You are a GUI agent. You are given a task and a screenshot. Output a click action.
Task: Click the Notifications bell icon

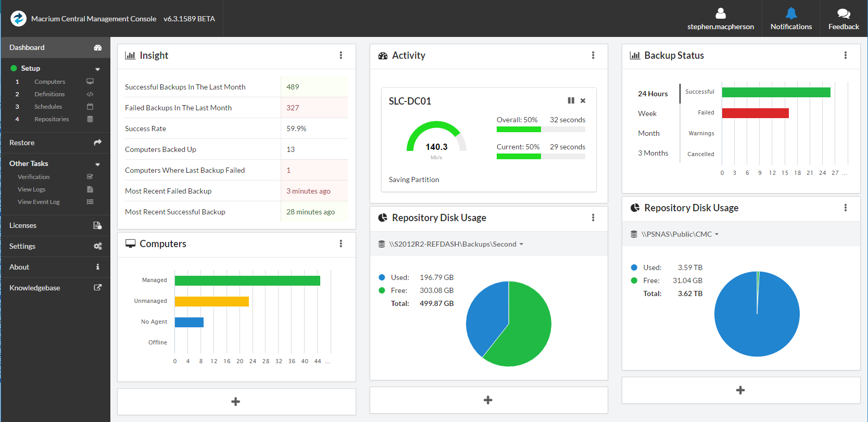point(791,14)
